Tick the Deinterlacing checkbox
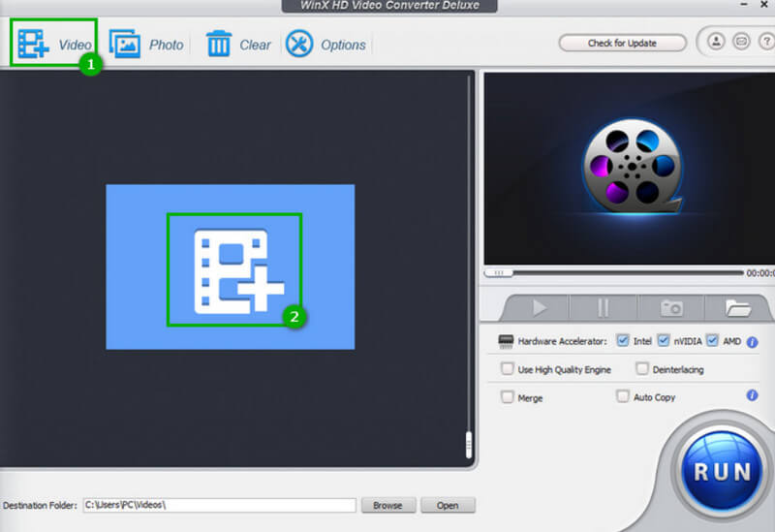 point(641,369)
